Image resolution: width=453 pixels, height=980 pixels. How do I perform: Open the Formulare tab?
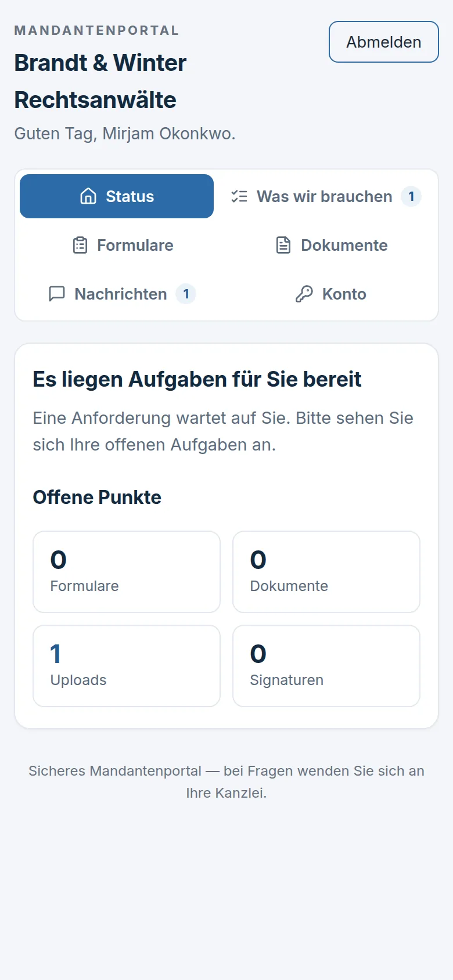pyautogui.click(x=123, y=245)
